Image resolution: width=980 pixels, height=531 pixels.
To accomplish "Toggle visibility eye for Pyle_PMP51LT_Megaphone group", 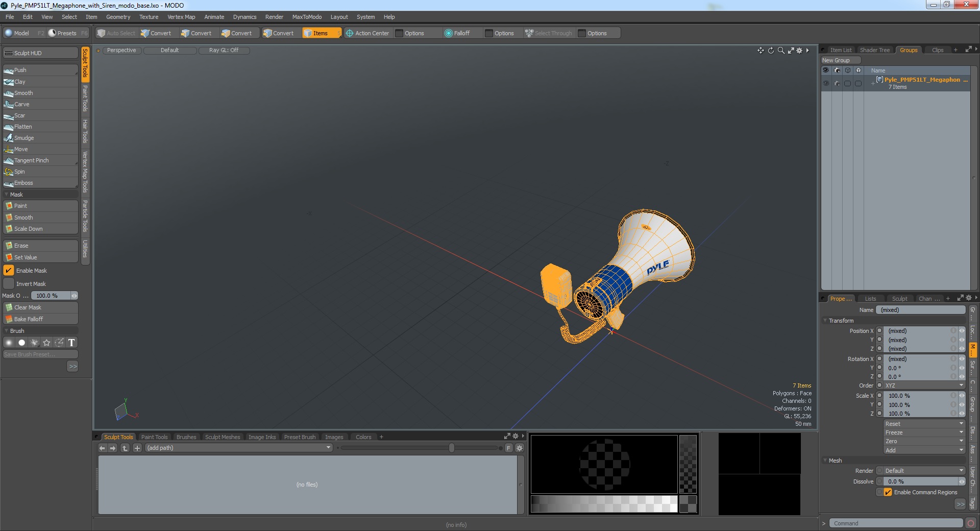I will tap(826, 83).
